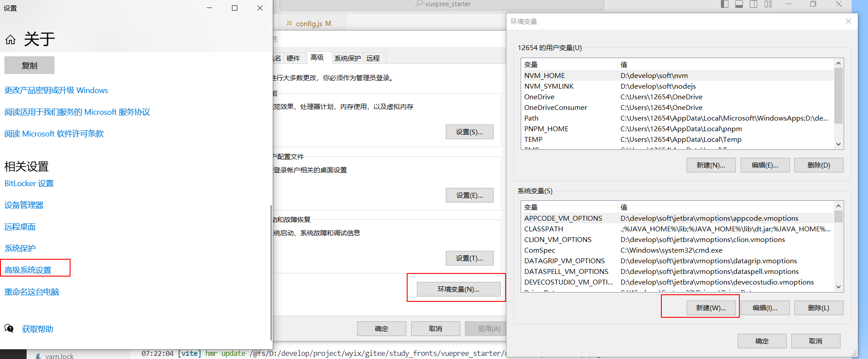Image resolution: width=868 pixels, height=359 pixels.
Task: Select CLASSPATH system variable row
Action: (678, 229)
